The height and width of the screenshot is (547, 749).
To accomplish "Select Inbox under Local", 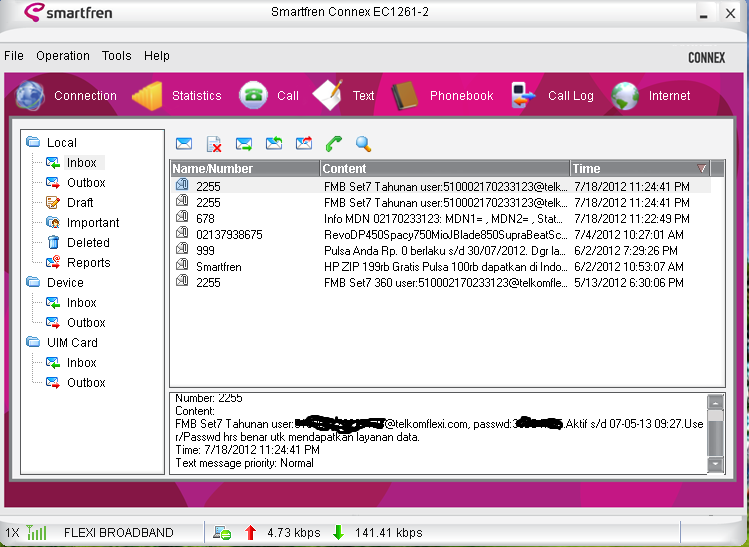I will pos(82,163).
